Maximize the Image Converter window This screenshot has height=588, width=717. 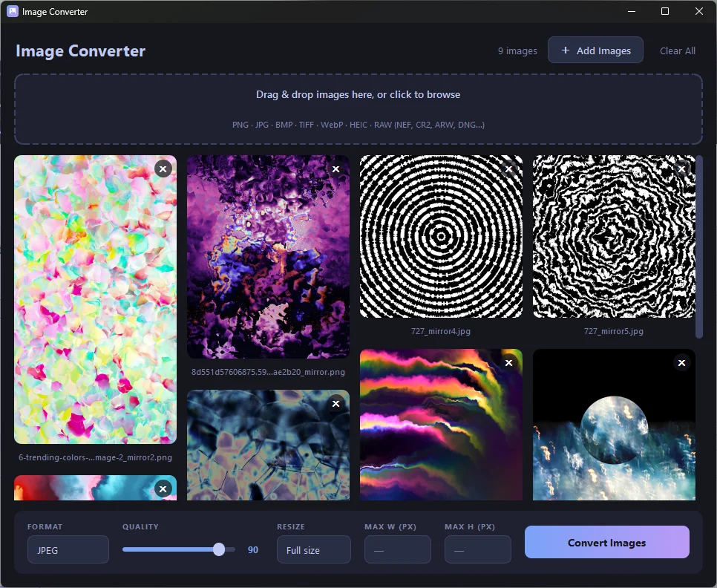click(x=665, y=11)
